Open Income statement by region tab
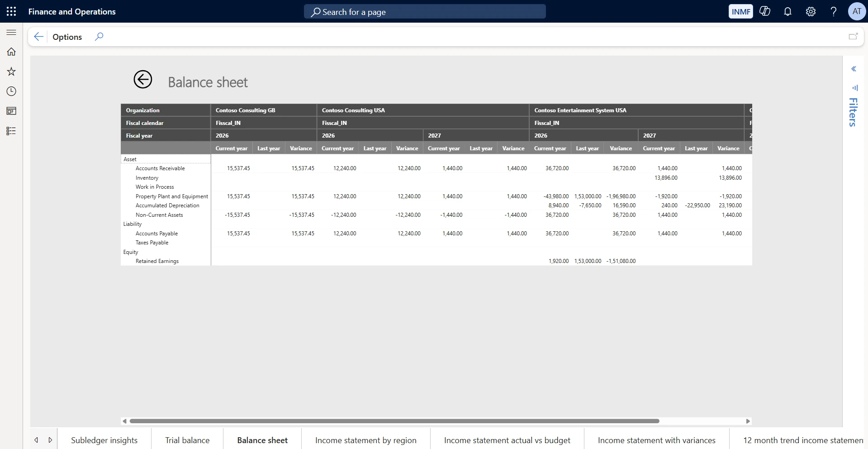Screen dimensions: 868x449 (x=366, y=440)
